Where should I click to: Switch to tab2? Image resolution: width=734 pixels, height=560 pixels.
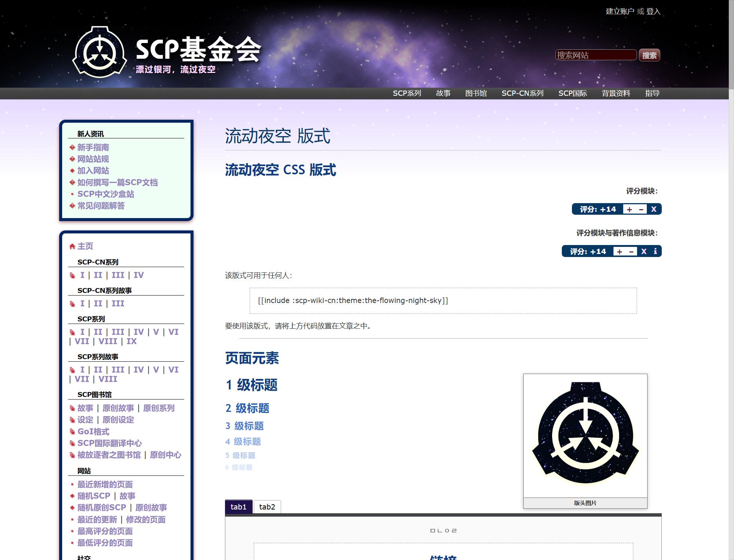[267, 507]
